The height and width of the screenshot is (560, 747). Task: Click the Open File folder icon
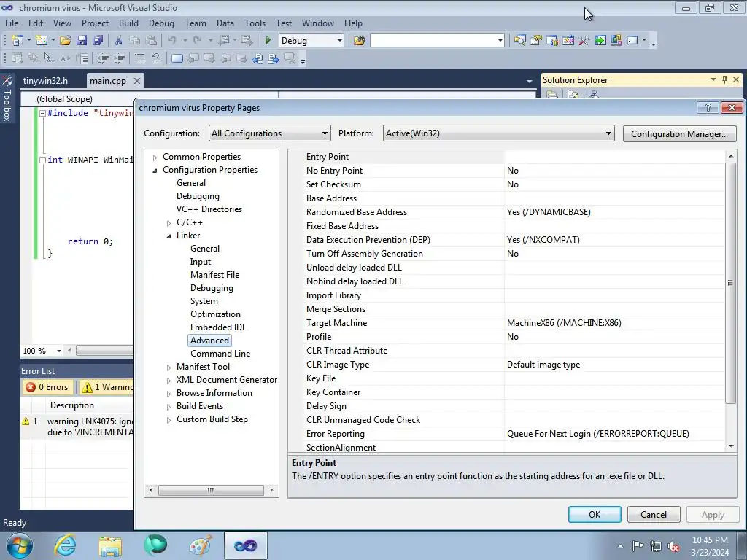pyautogui.click(x=65, y=41)
